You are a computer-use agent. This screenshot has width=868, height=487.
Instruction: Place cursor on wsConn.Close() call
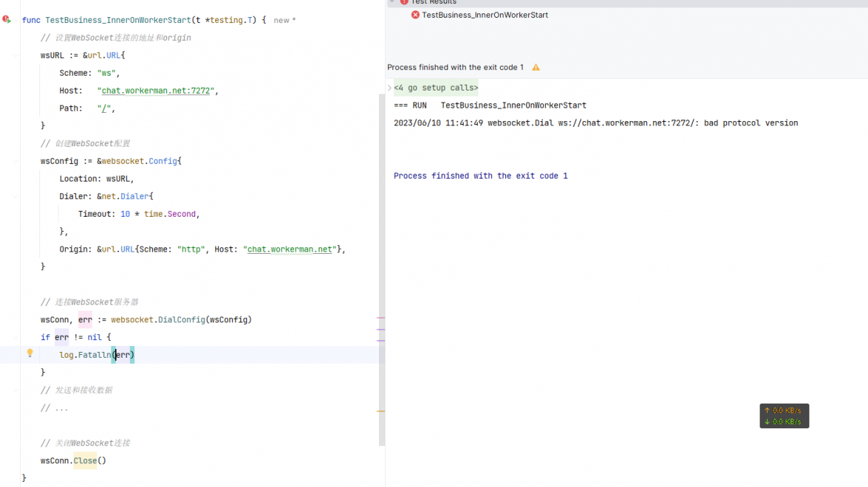tap(73, 460)
